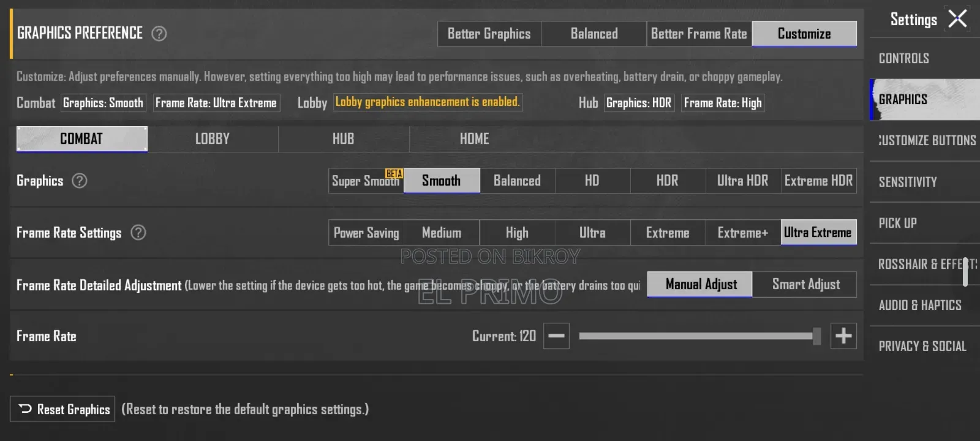Open the AUDIO & HAPTICS section
The width and height of the screenshot is (980, 441).
tap(925, 305)
